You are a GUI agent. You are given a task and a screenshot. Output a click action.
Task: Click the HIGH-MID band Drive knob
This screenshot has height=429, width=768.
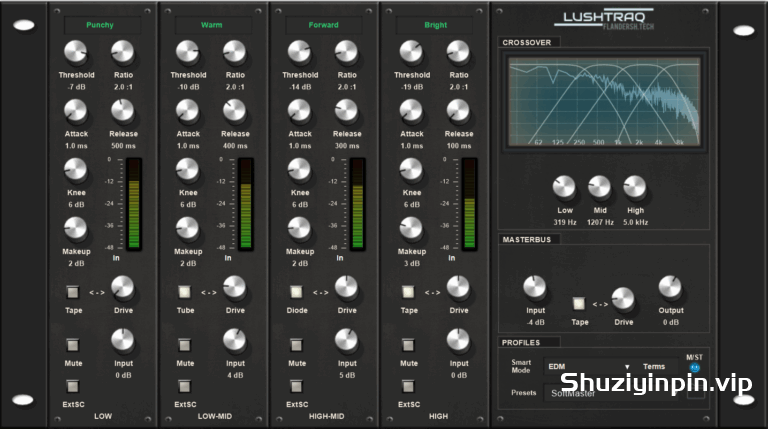pyautogui.click(x=346, y=287)
